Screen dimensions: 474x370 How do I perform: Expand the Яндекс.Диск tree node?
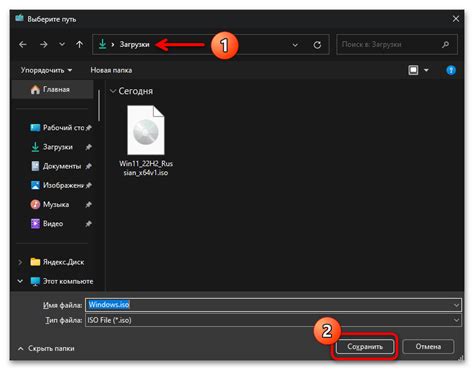click(x=20, y=262)
